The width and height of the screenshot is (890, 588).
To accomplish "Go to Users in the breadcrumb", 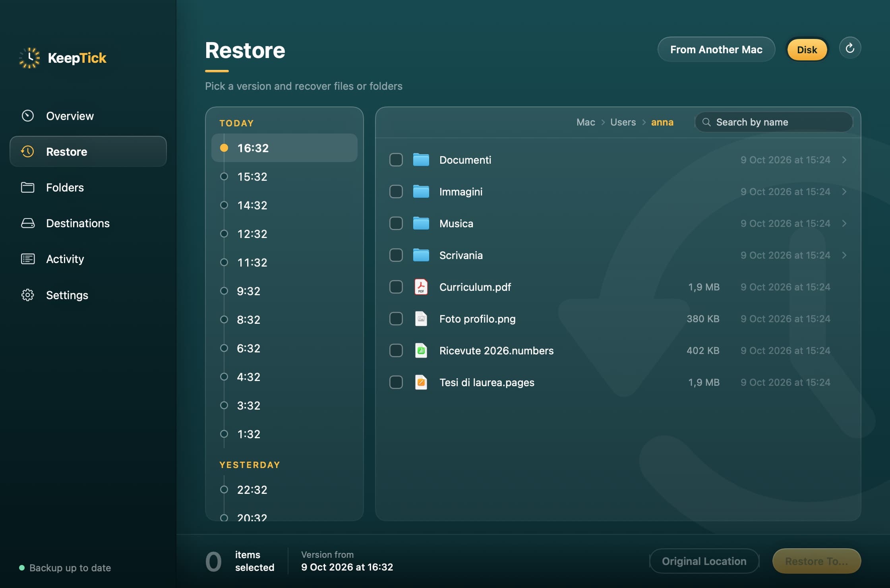I will (623, 122).
